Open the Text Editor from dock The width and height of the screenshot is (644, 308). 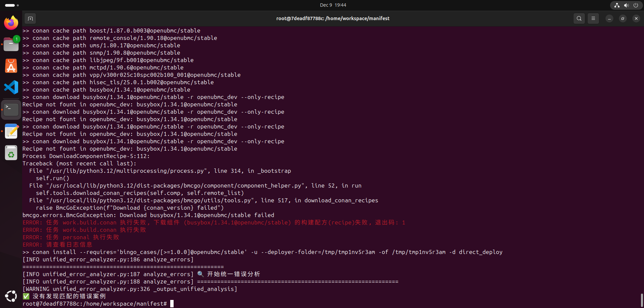point(11,131)
